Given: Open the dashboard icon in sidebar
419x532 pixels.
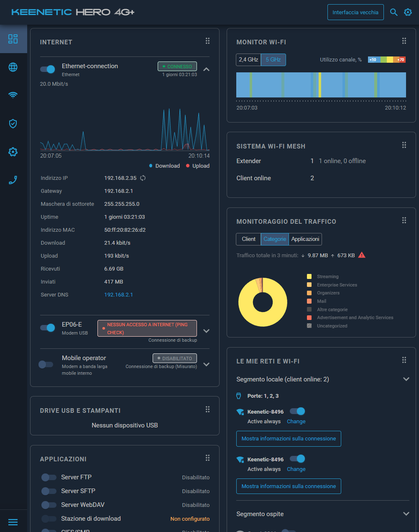Looking at the screenshot, I should pyautogui.click(x=13, y=39).
